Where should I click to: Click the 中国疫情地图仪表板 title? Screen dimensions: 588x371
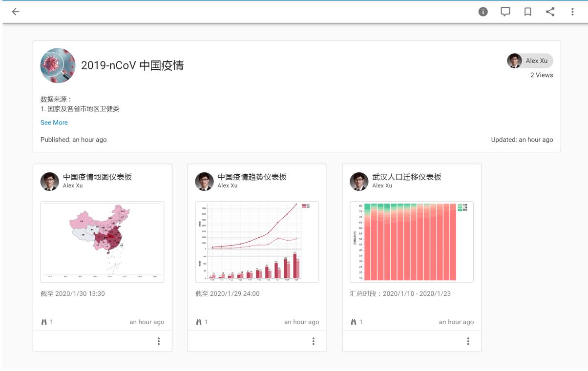coord(97,177)
